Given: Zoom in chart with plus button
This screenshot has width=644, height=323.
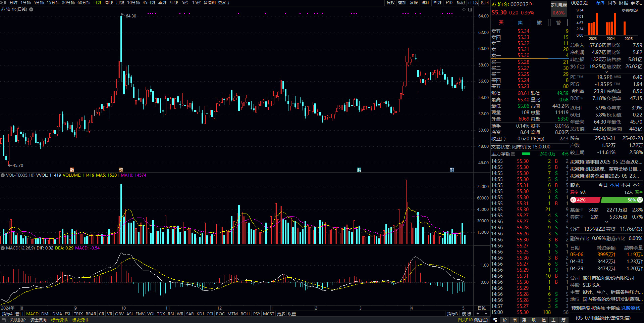Looking at the screenshot, I should [478, 314].
